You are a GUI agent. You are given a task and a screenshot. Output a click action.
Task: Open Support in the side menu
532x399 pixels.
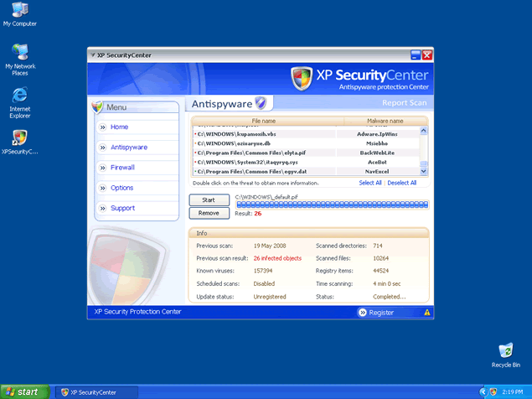122,208
